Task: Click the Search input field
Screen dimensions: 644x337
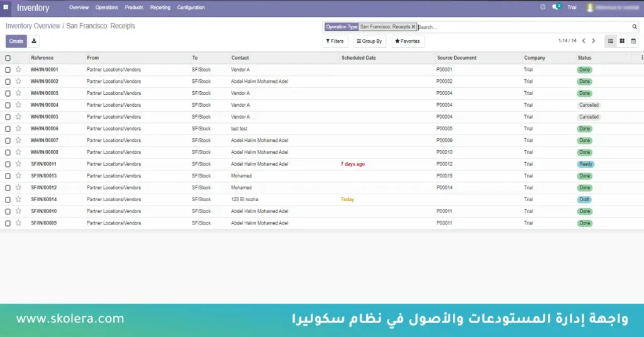Action: [x=524, y=27]
